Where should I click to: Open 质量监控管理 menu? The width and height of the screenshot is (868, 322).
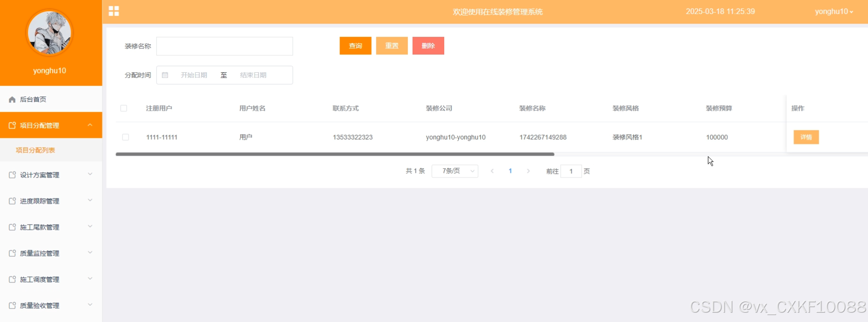point(51,253)
